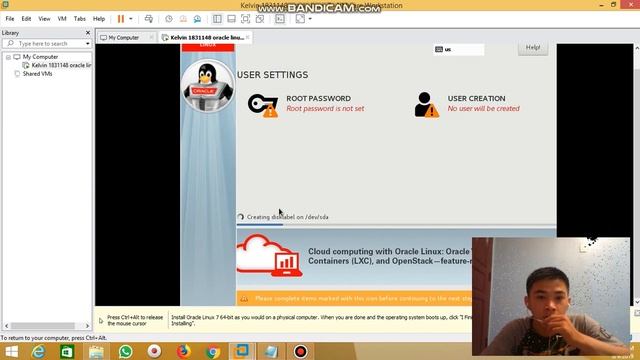640x360 pixels.
Task: Open the Windows Start button
Action: click(x=11, y=351)
